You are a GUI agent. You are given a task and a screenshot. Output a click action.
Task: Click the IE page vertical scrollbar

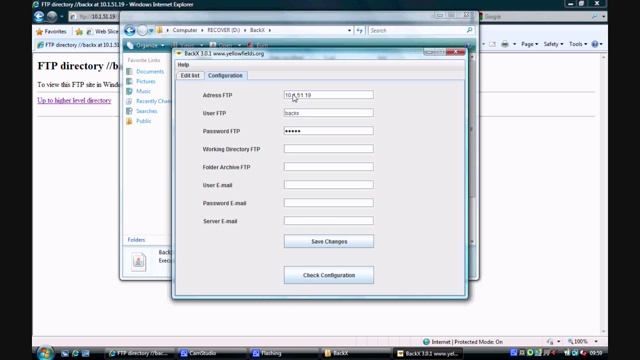pos(603,194)
